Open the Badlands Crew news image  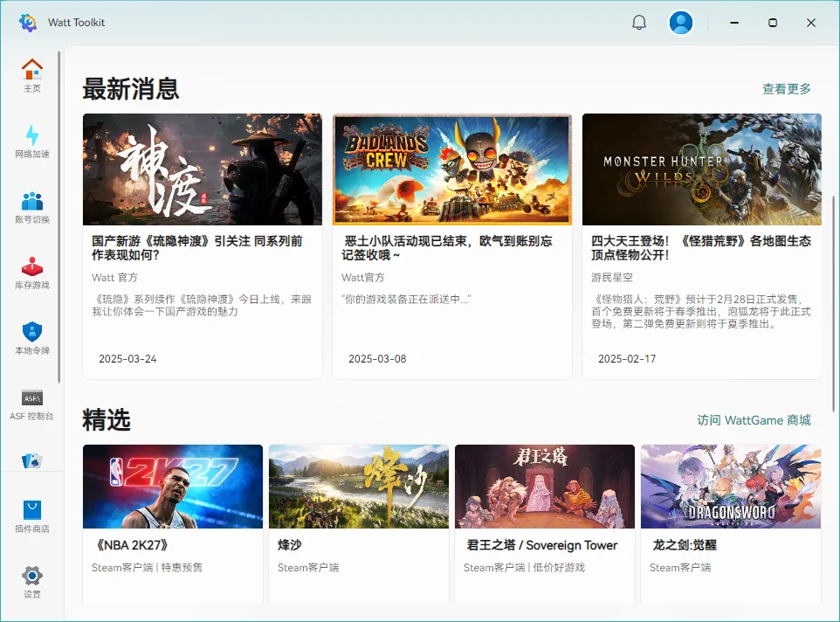click(x=452, y=169)
